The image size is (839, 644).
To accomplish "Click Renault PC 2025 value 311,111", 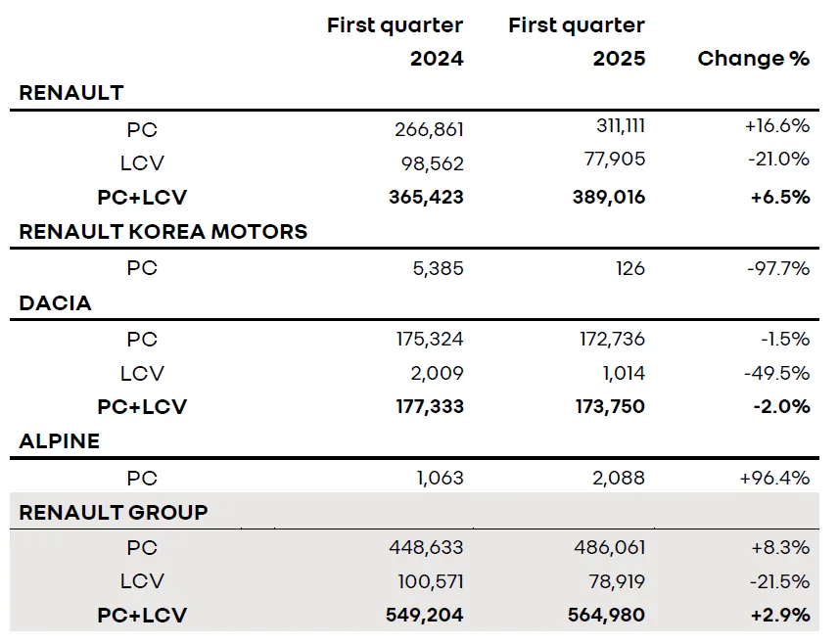I will 621,125.
